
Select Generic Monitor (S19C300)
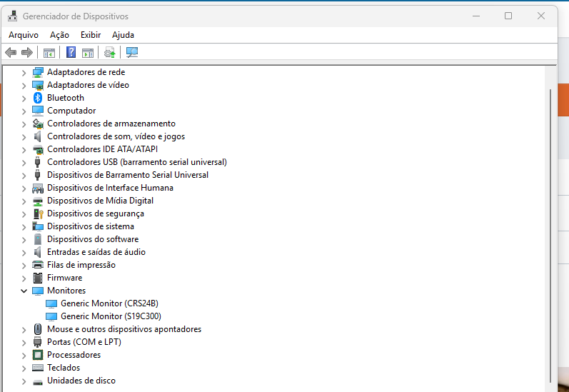111,316
